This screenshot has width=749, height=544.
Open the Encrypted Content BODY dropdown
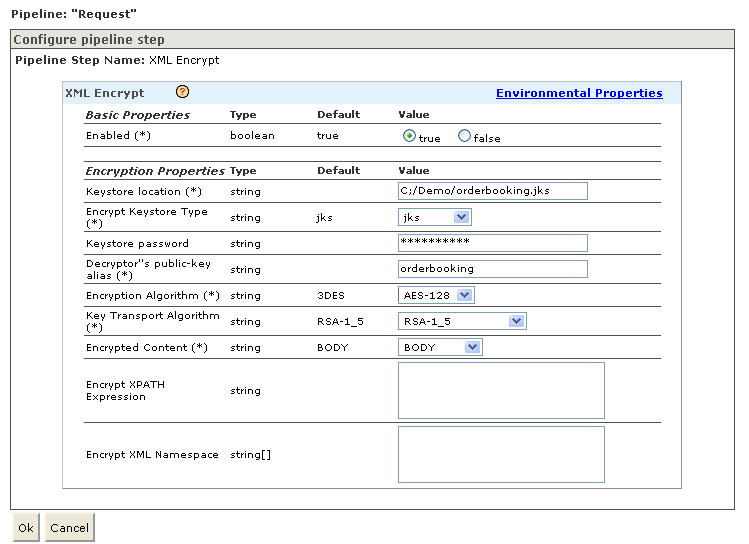[440, 347]
